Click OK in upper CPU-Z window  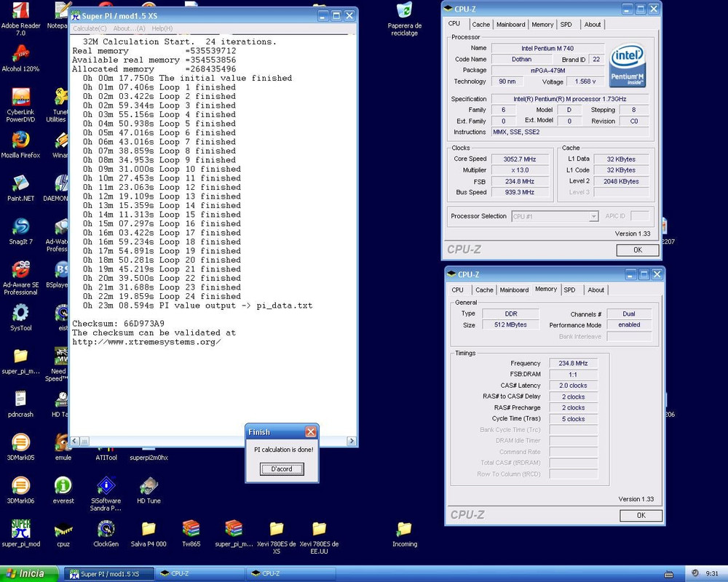[638, 250]
